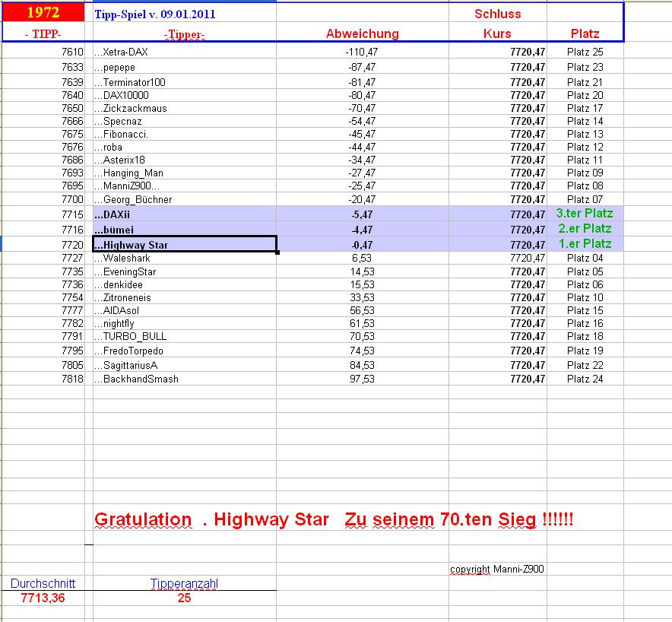
Task: Click the Platz 21 cell
Action: pos(585,82)
